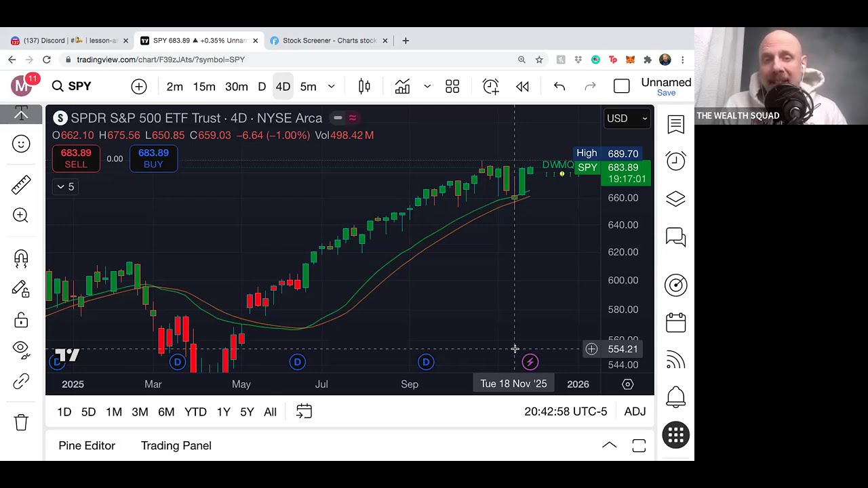Screen dimensions: 868x488
Task: Open the symbol search for SPY
Action: [x=71, y=86]
